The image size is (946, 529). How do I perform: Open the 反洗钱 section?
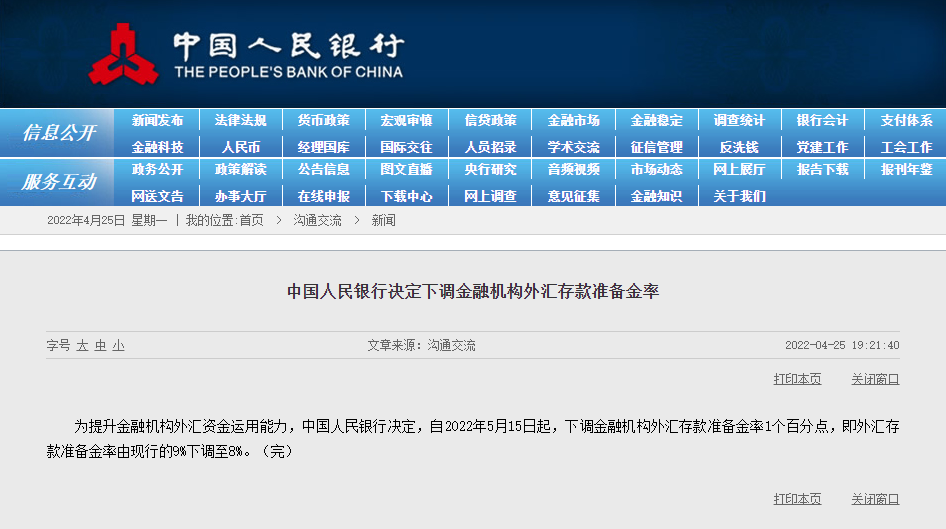[x=739, y=147]
